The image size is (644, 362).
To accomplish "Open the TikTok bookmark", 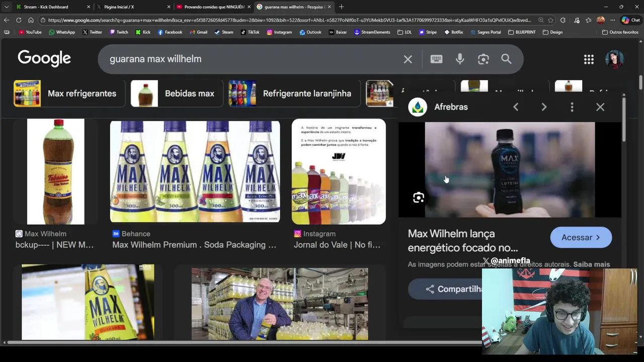I will [x=250, y=32].
